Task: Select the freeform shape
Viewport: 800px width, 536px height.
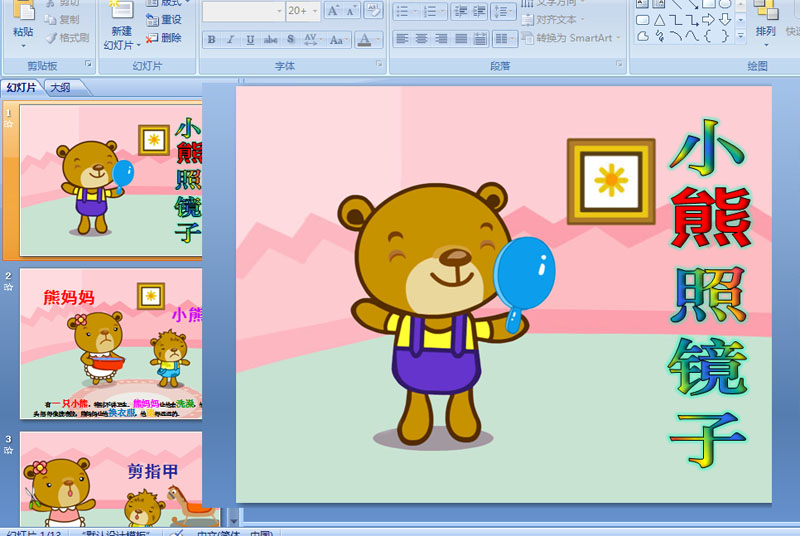Action: pyautogui.click(x=643, y=36)
